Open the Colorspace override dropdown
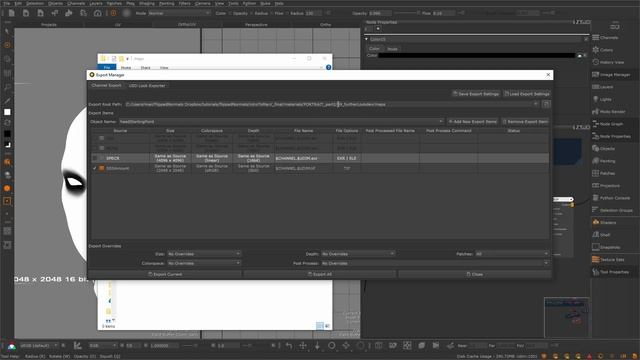The height and width of the screenshot is (360, 640). (x=204, y=263)
